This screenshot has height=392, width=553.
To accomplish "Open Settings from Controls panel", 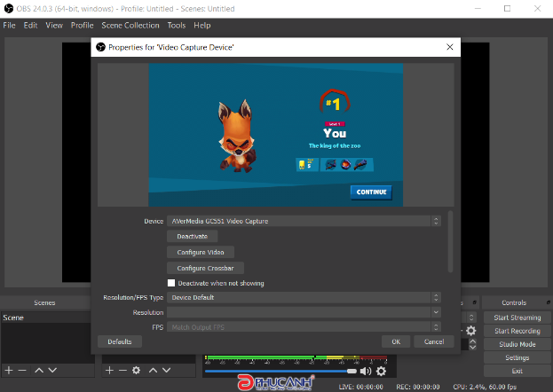I will (517, 357).
